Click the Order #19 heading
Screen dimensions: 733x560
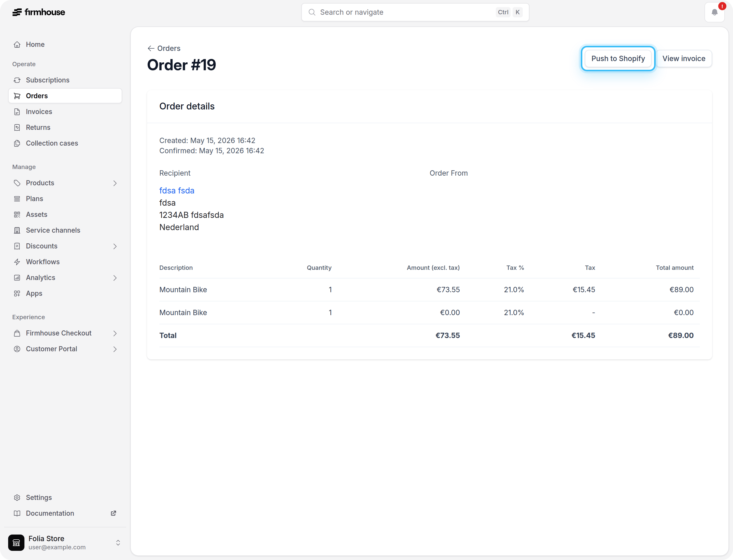181,65
